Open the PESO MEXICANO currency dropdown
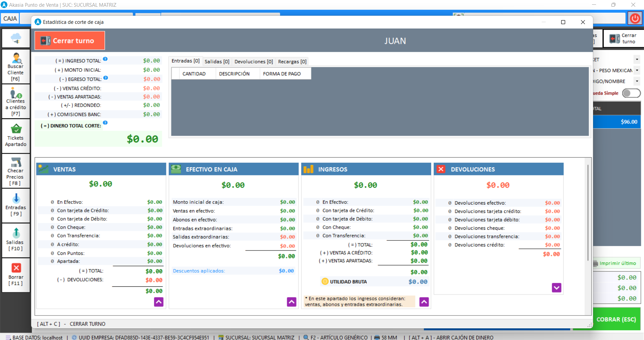644x340 pixels. (637, 70)
